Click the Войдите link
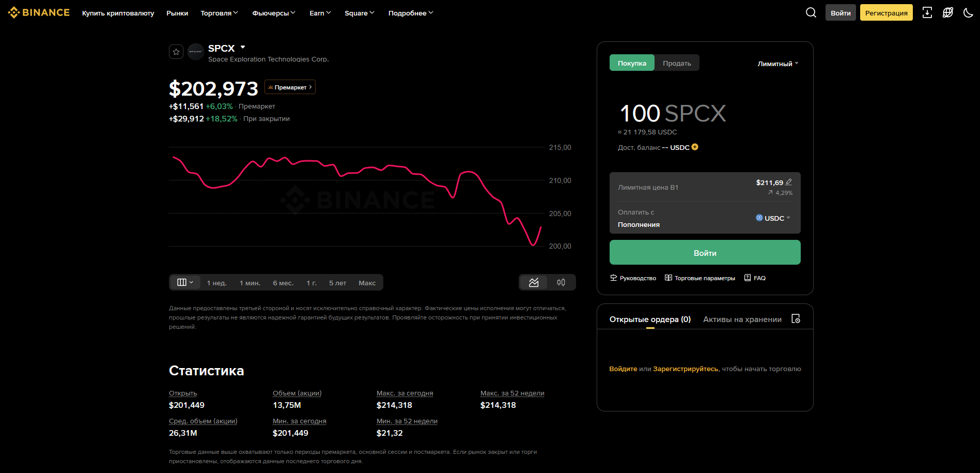Viewport: 980px width, 473px height. [x=623, y=369]
